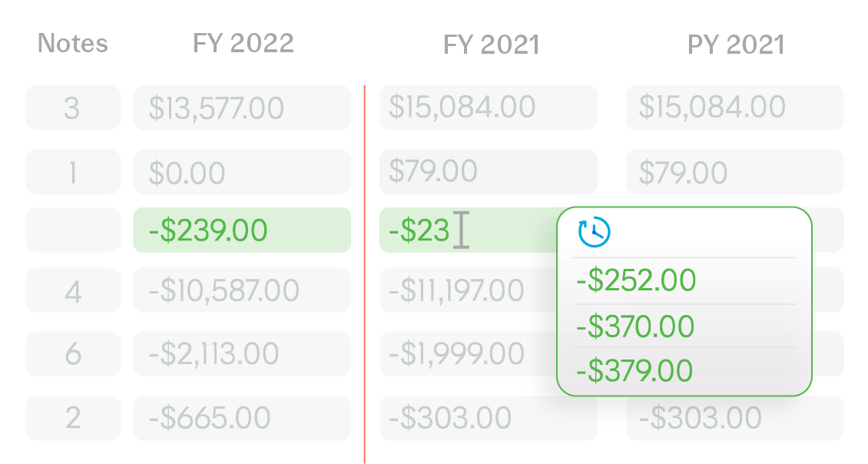Click the PY 2021 column header
This screenshot has width=868, height=464.
click(x=736, y=45)
